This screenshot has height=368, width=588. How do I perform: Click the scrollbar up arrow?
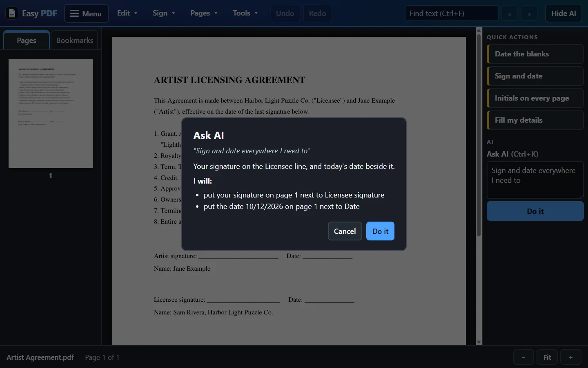click(x=479, y=30)
